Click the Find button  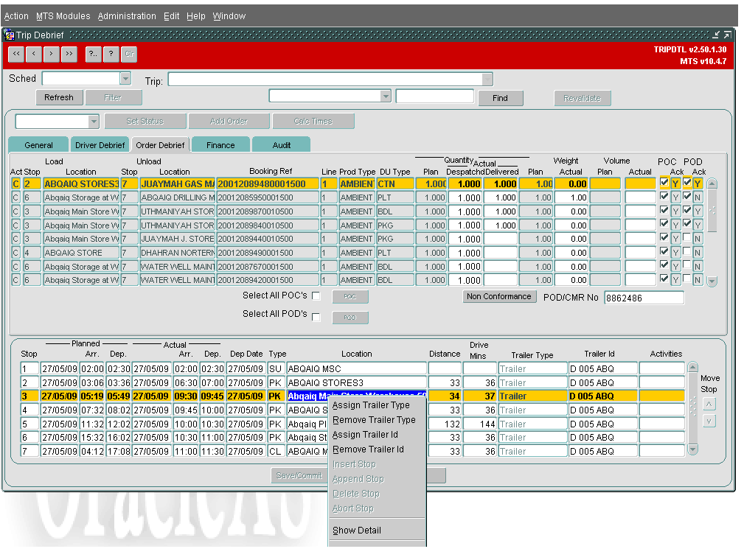tap(500, 98)
